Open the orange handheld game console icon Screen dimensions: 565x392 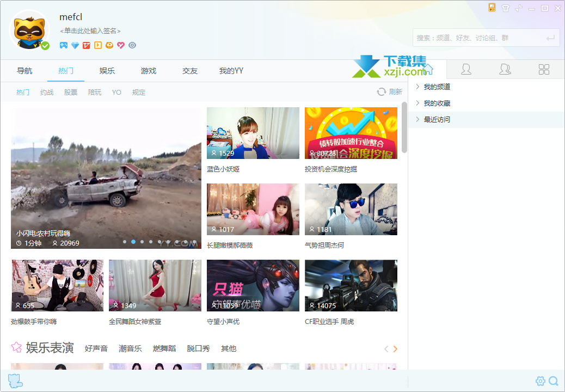[x=492, y=8]
